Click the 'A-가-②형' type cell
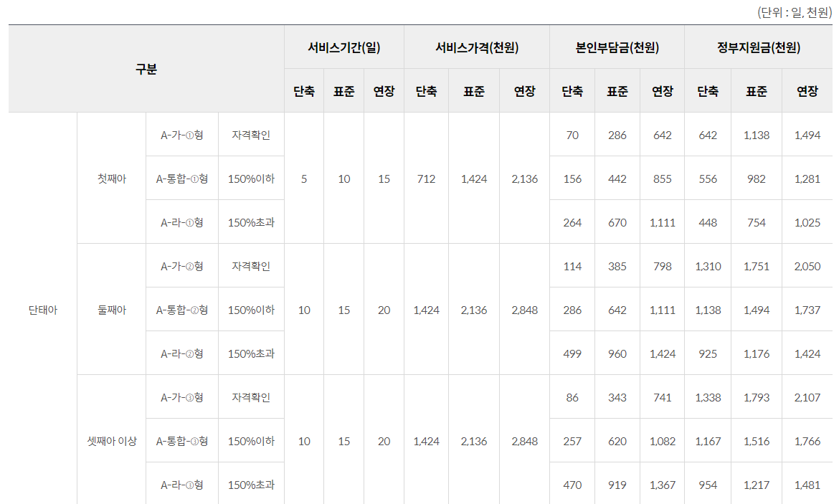Viewport: 839px width, 504px height. tap(182, 266)
